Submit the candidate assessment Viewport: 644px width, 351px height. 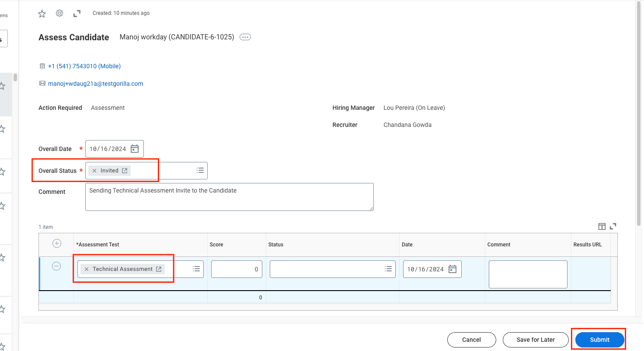coord(599,340)
